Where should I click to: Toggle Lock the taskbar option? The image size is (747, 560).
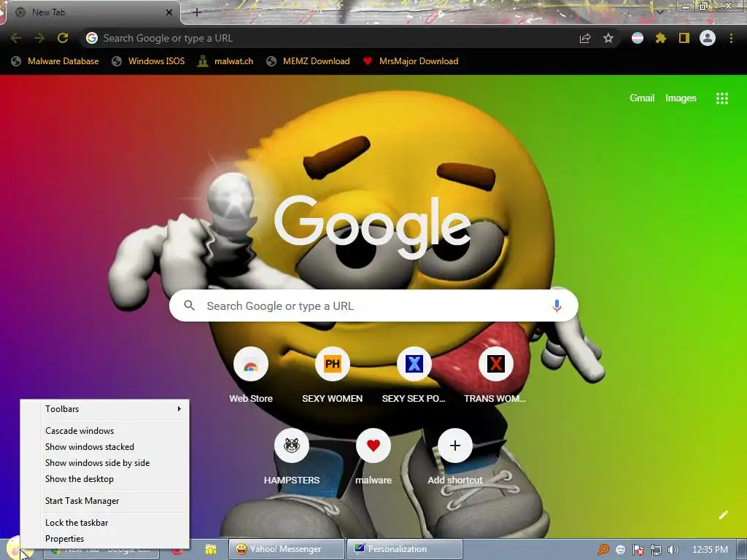pos(76,523)
